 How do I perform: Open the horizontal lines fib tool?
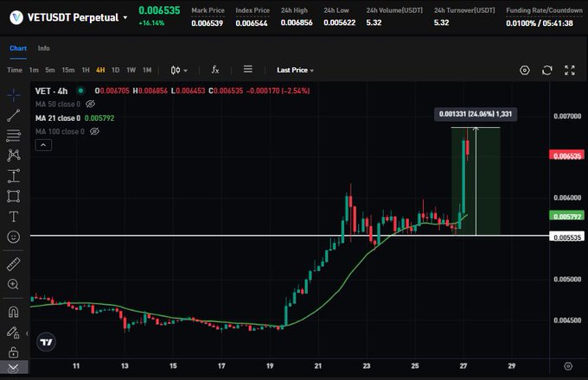coord(14,136)
